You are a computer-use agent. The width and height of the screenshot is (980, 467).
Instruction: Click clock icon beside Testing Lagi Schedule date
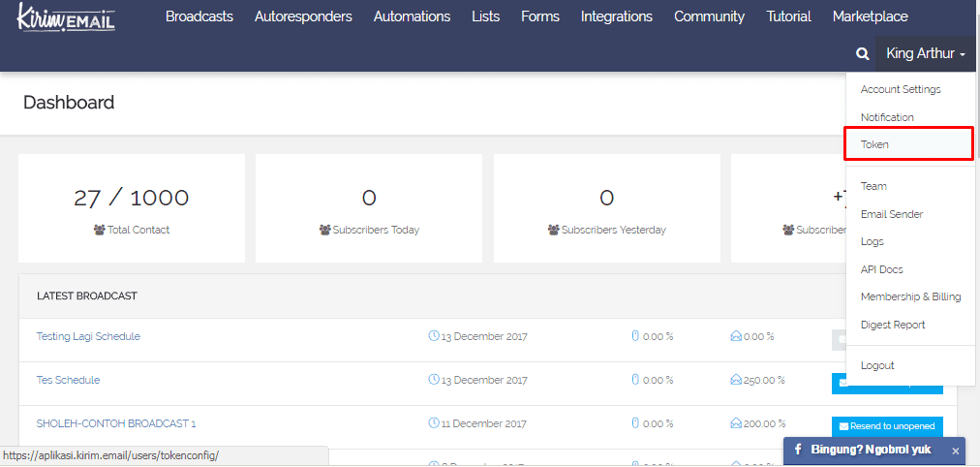[434, 336]
